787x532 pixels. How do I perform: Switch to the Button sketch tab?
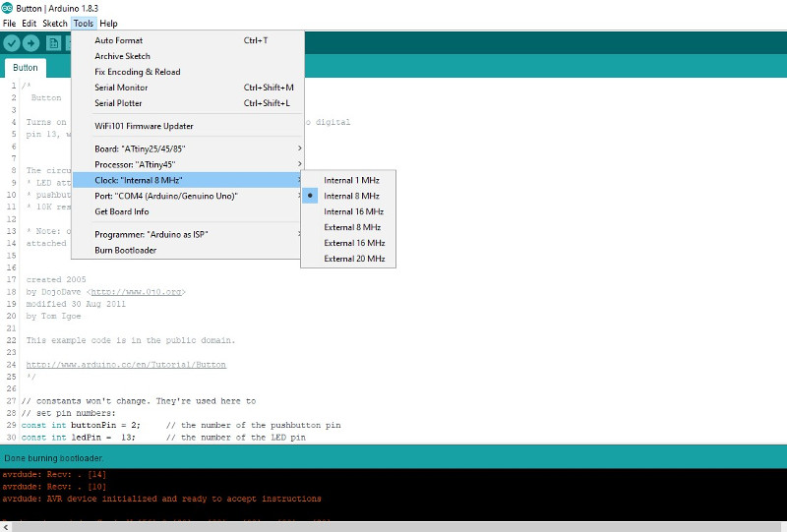click(26, 68)
